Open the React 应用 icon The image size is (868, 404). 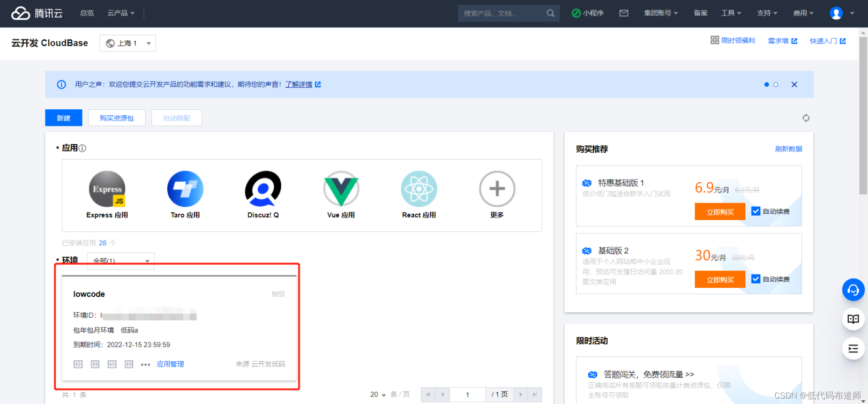point(419,189)
